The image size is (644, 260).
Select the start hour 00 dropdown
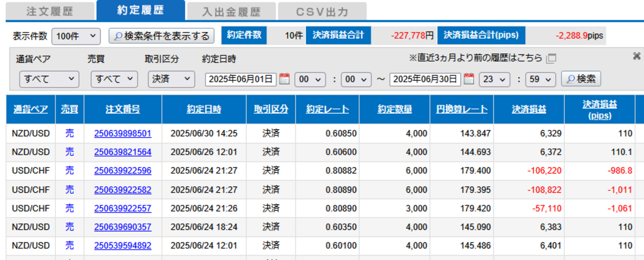310,79
